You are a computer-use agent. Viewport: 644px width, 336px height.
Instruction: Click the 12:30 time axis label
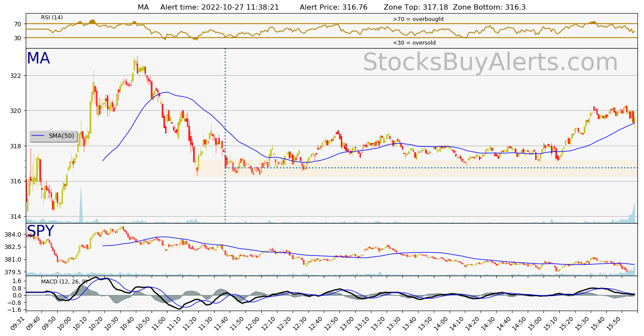301,323
